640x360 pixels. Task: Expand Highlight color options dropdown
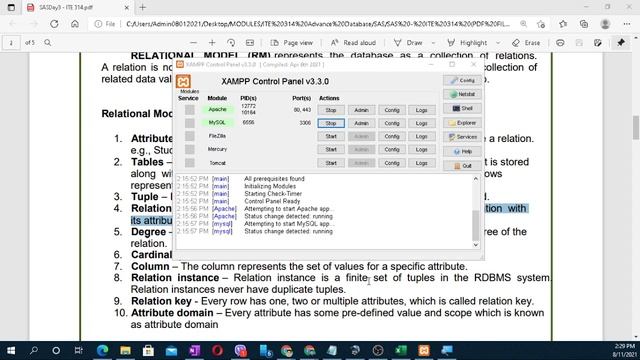tap(498, 42)
